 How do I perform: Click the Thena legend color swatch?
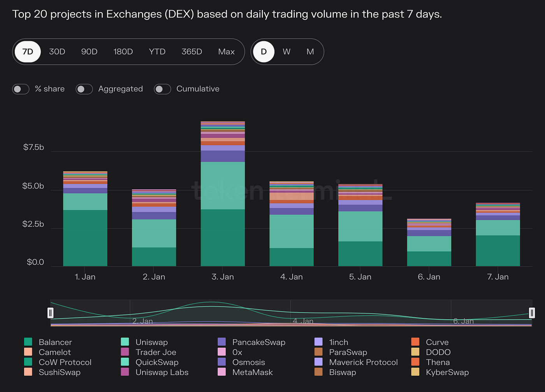[x=415, y=362]
